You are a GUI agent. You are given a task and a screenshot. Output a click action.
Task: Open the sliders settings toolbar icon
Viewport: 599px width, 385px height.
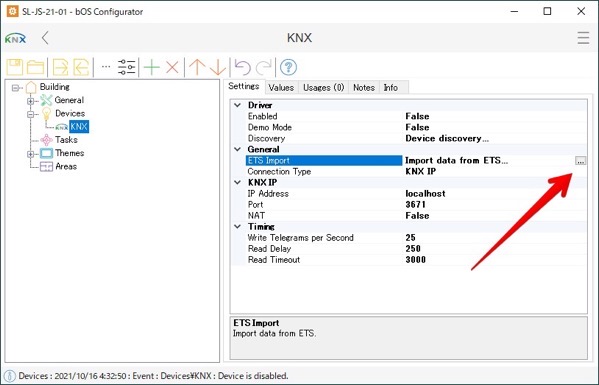tap(126, 67)
